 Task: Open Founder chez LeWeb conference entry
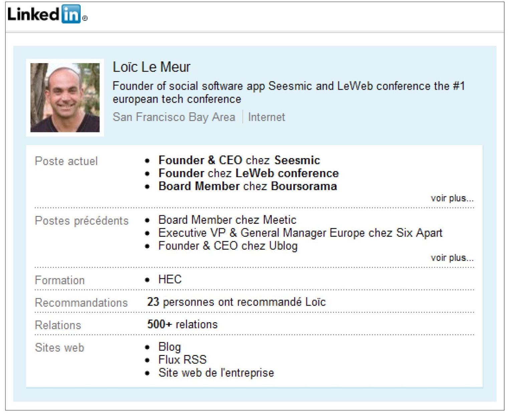click(248, 173)
